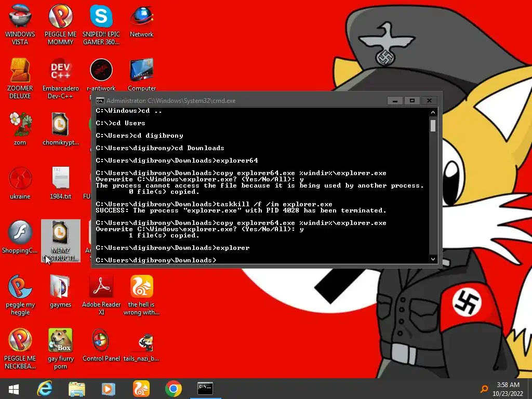Open the clock showing 3:58 AM
This screenshot has height=399, width=532.
coord(508,389)
